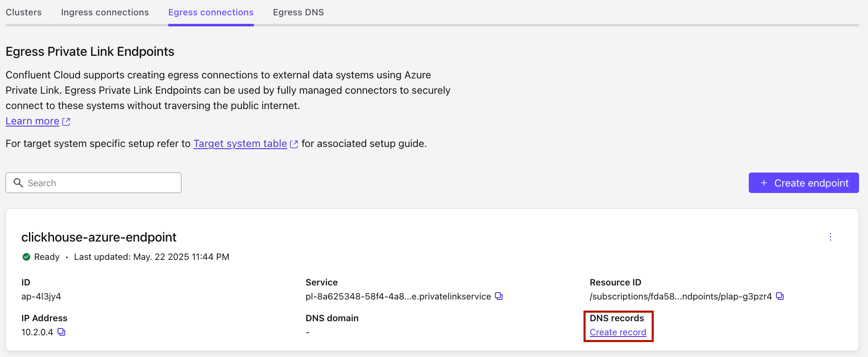868x357 pixels.
Task: Open the Ingress connections tab
Action: click(x=105, y=12)
